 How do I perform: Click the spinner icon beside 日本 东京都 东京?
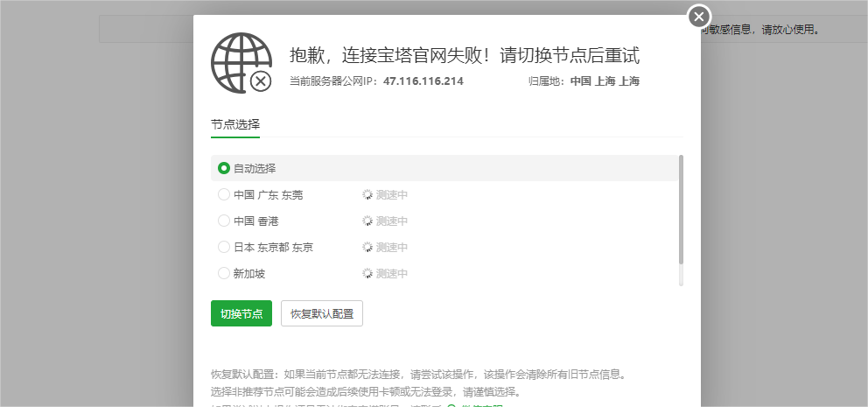(x=367, y=247)
